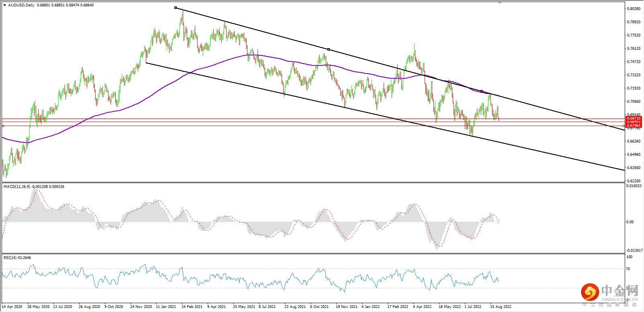This screenshot has height=312, width=644.
Task: Click the 0.67964 red price tag
Action: pyautogui.click(x=634, y=126)
